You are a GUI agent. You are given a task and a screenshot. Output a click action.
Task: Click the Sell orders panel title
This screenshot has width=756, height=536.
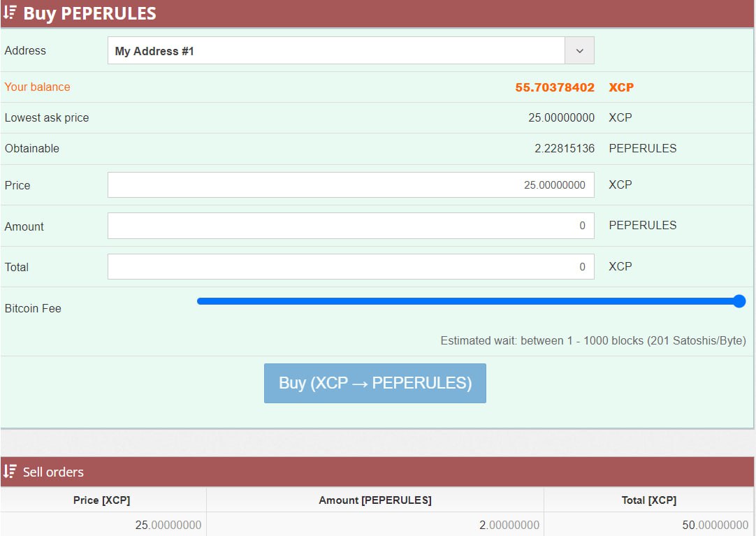point(53,472)
